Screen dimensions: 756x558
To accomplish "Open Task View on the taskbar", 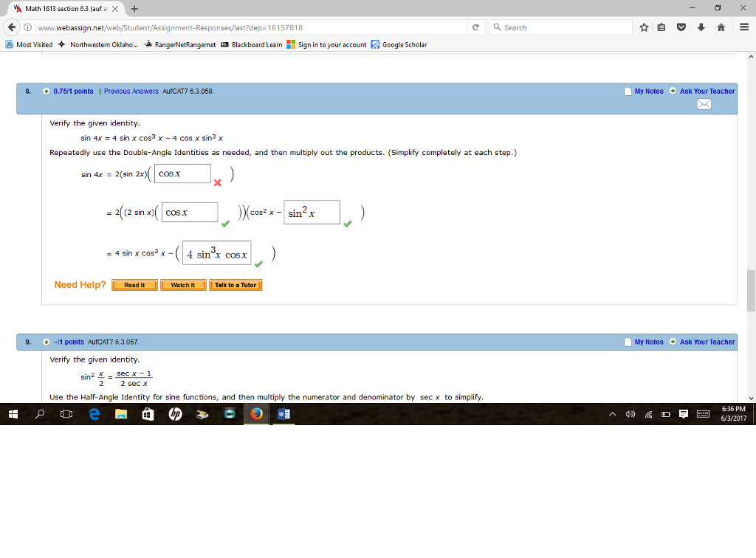I will click(x=66, y=414).
